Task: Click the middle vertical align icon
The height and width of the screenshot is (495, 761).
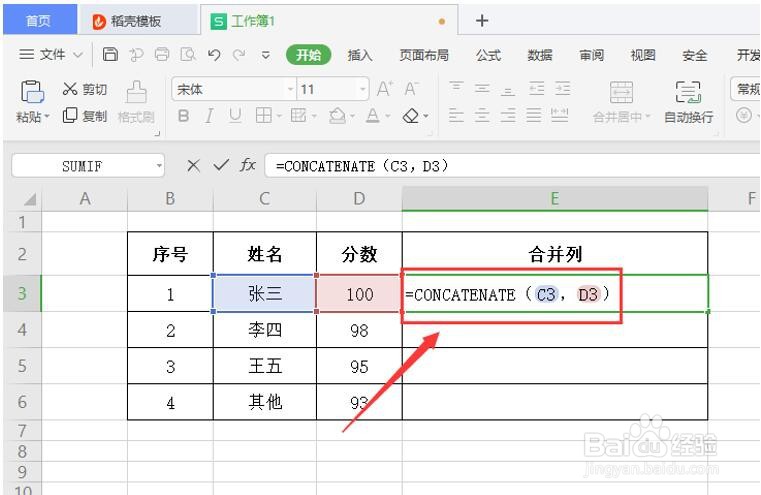Action: click(x=482, y=88)
